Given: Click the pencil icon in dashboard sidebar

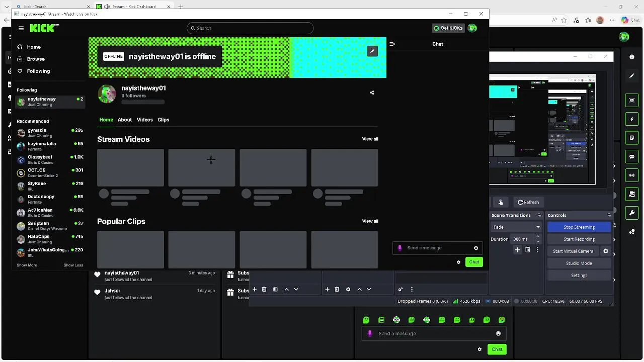Looking at the screenshot, I should coord(632,76).
